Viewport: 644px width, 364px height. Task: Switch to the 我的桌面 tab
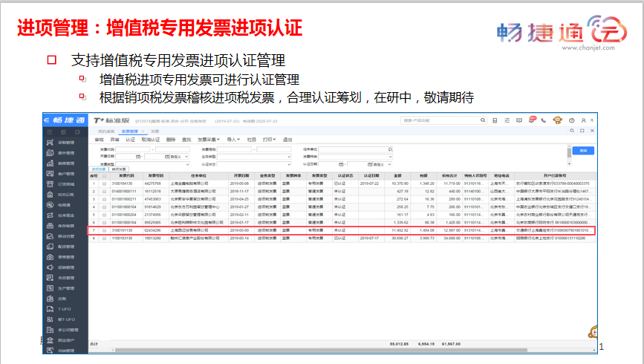(x=106, y=131)
